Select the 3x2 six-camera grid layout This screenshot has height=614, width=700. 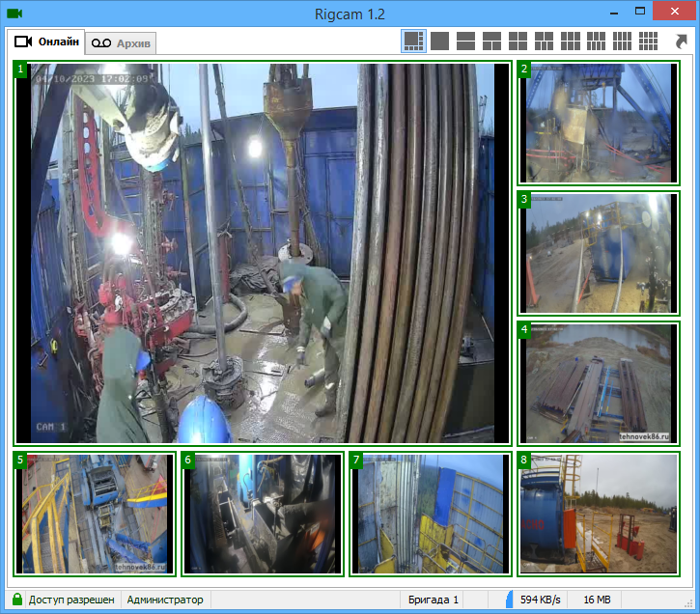click(570, 41)
